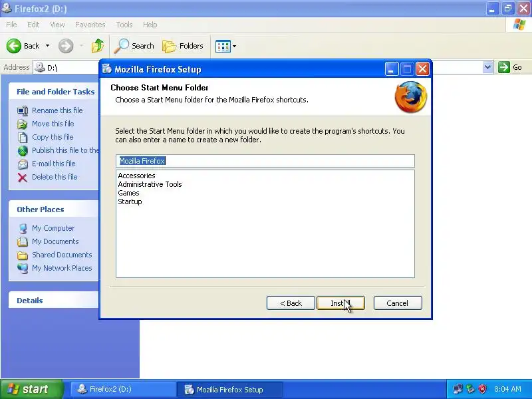532x399 pixels.
Task: Click the Shared Documents folder icon
Action: 23,255
